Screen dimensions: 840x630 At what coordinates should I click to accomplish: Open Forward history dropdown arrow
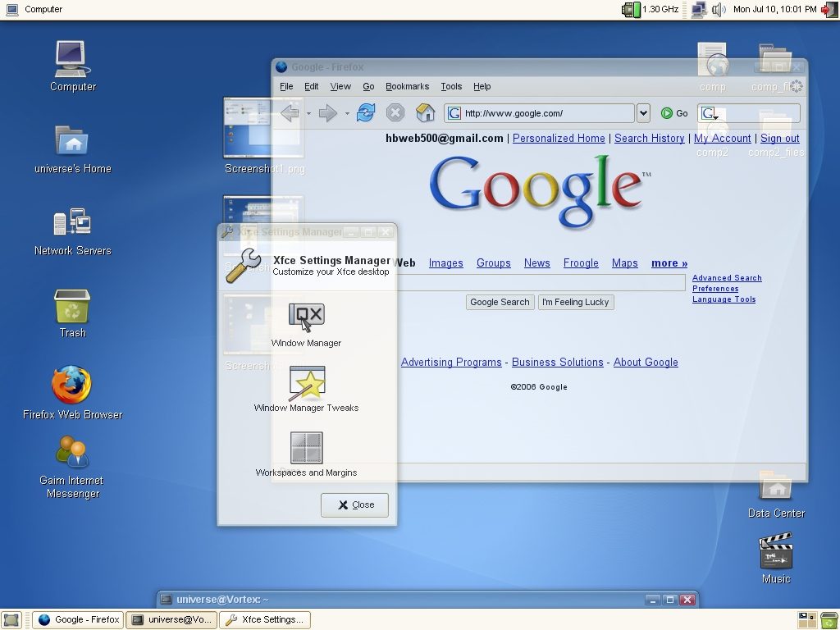pyautogui.click(x=347, y=113)
